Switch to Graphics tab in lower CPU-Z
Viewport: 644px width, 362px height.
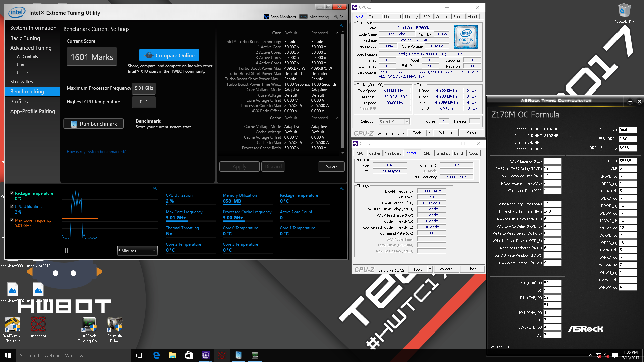pyautogui.click(x=443, y=153)
